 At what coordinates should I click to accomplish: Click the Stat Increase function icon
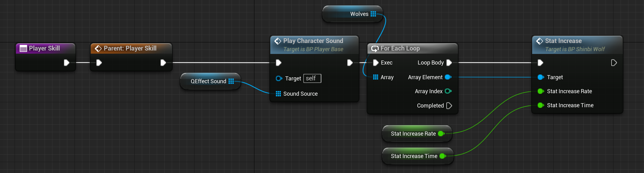coord(540,41)
